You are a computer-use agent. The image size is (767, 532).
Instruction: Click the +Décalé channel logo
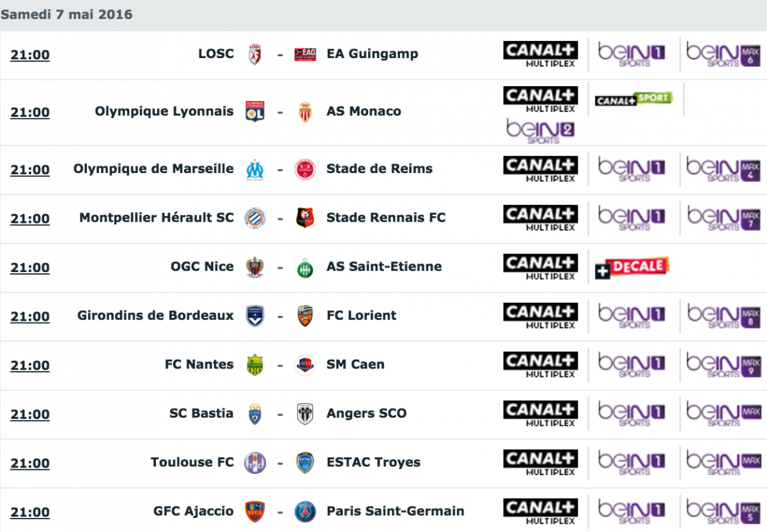632,268
